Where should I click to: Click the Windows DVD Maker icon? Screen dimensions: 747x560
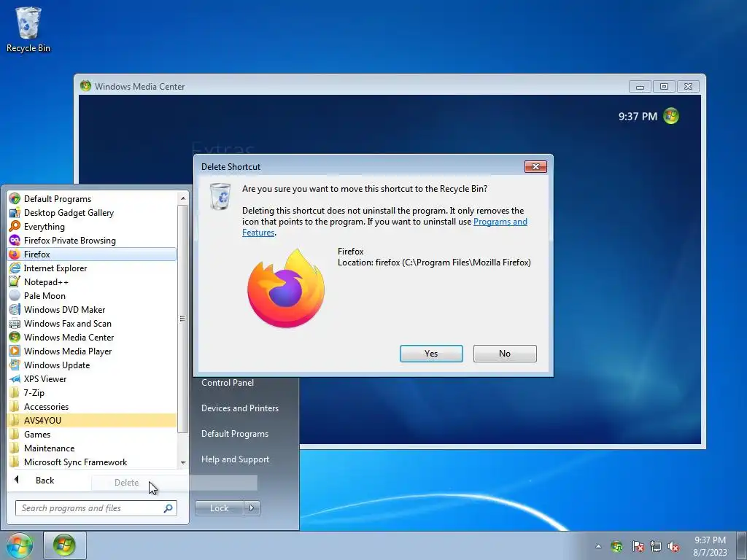pyautogui.click(x=15, y=309)
